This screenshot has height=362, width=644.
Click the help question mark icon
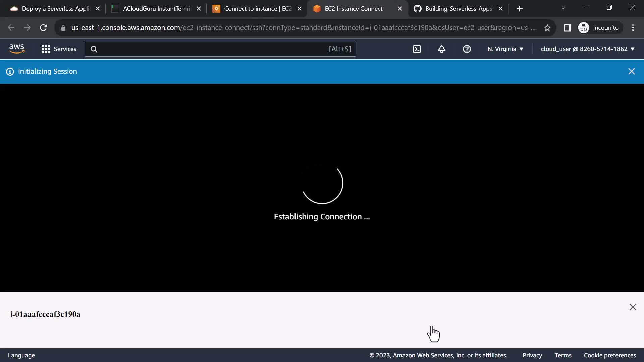click(x=467, y=49)
